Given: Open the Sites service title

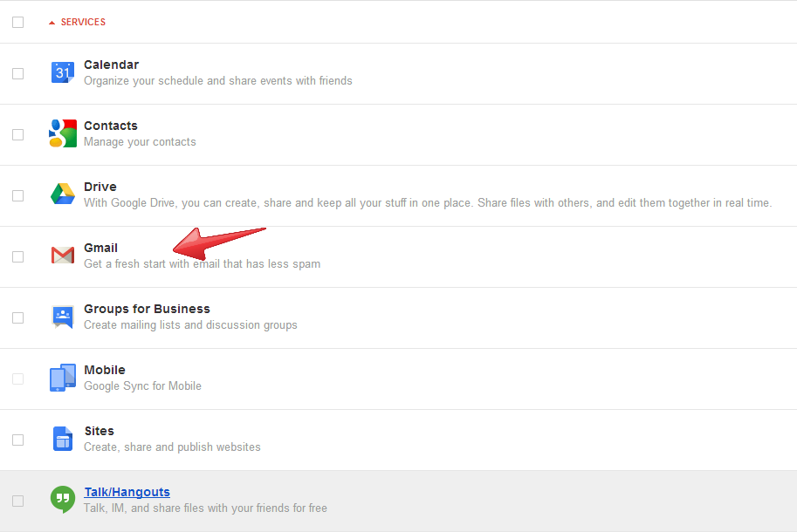Looking at the screenshot, I should click(x=100, y=431).
